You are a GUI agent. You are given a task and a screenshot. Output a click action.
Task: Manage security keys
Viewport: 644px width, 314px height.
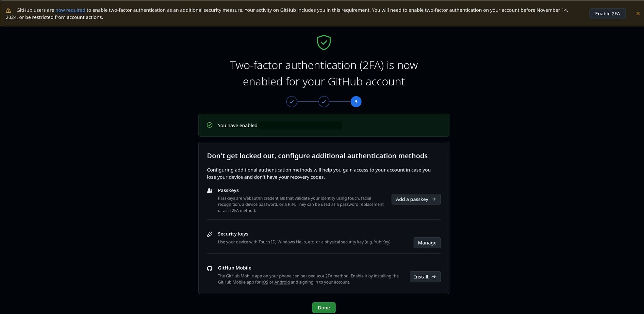click(x=427, y=243)
